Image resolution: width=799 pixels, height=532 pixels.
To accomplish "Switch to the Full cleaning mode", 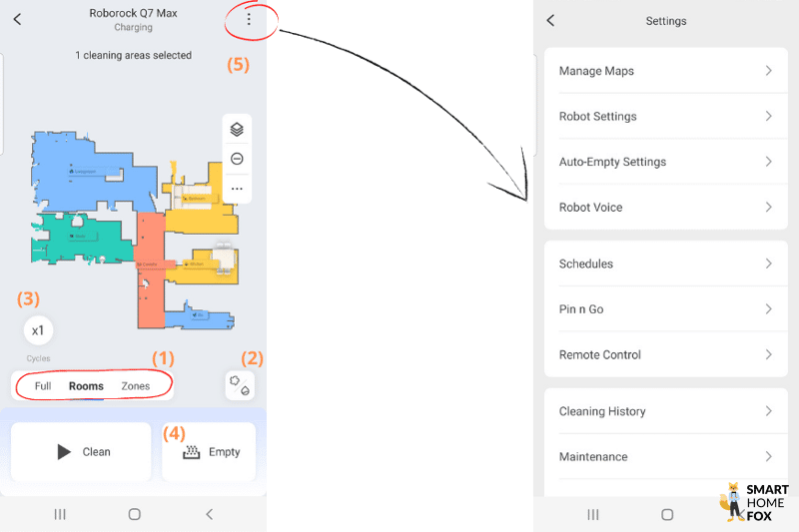I will pyautogui.click(x=43, y=386).
